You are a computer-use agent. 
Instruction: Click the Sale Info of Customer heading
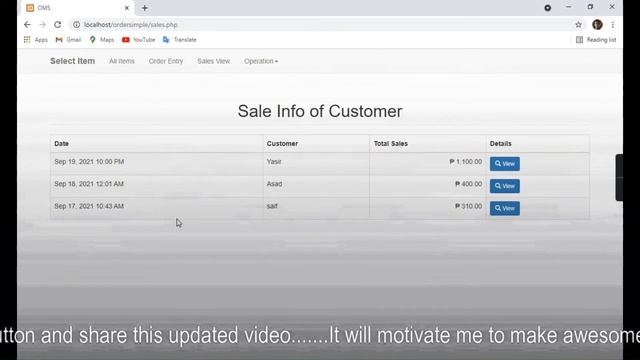(320, 111)
